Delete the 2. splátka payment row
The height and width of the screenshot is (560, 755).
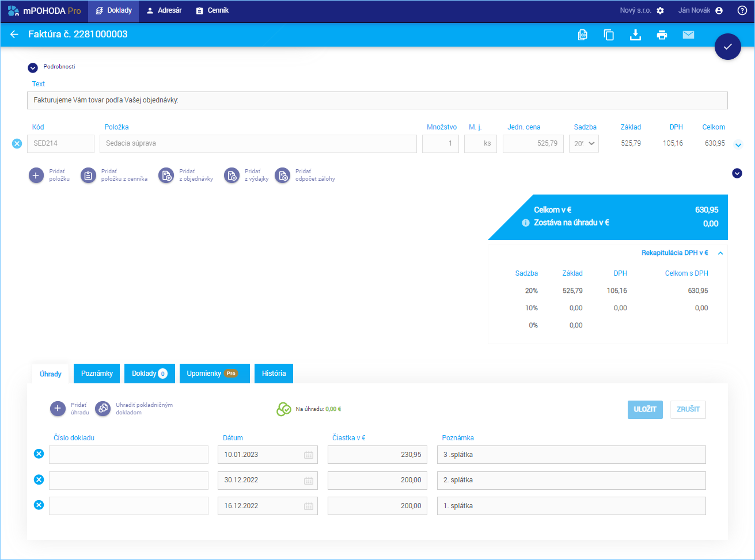pos(39,479)
